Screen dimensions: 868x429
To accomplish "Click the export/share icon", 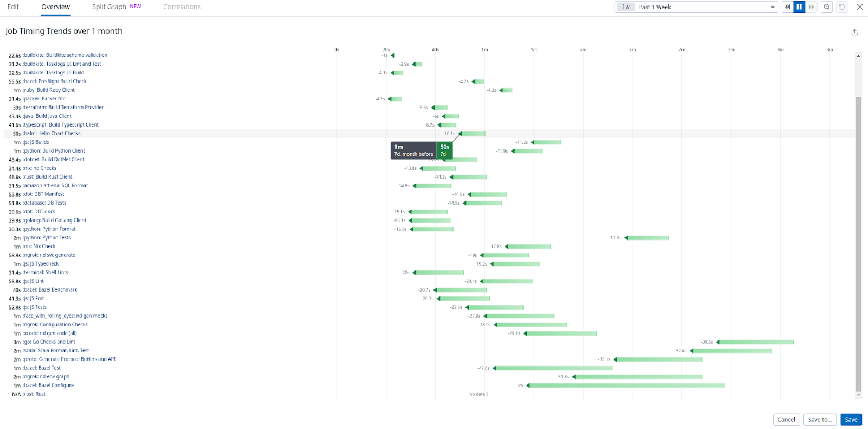I will pos(854,33).
